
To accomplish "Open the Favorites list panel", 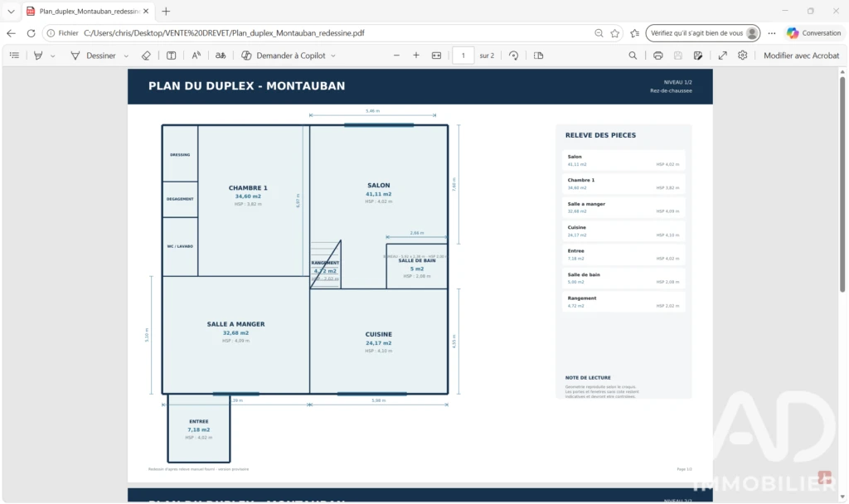I will coord(634,33).
